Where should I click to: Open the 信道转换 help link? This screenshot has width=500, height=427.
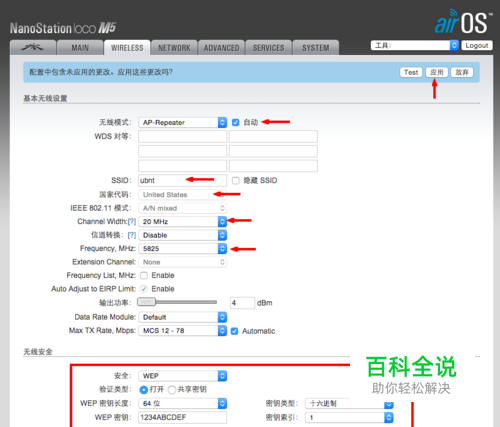[132, 235]
